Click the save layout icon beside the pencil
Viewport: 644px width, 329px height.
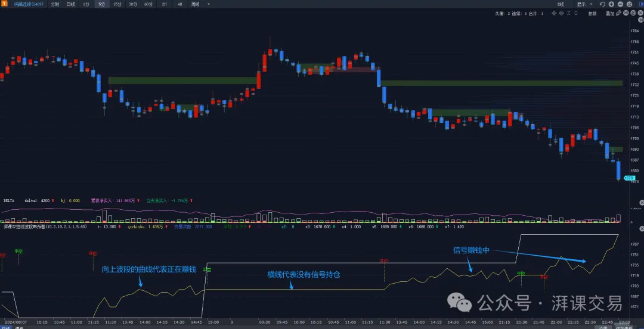(x=626, y=13)
